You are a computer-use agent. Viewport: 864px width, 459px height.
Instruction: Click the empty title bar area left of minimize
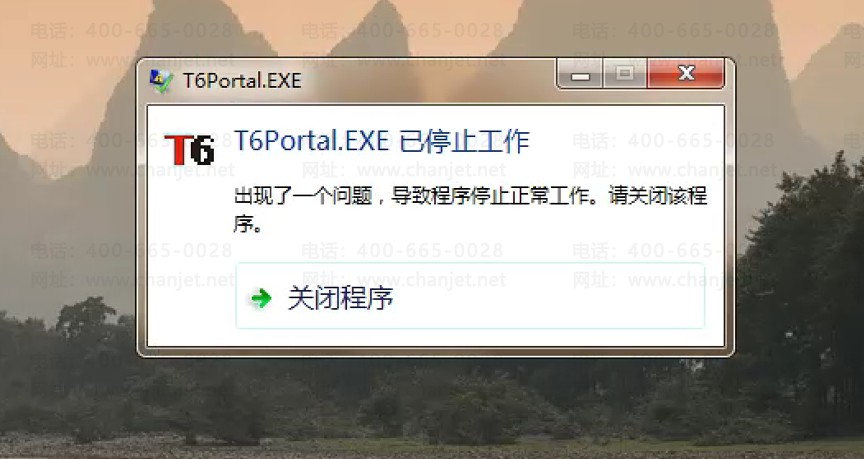coord(429,81)
